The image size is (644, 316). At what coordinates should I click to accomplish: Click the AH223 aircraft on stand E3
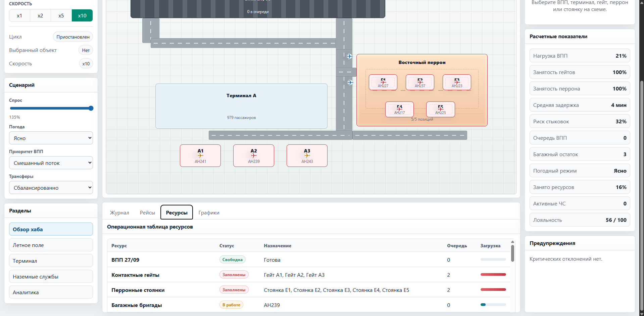457,82
